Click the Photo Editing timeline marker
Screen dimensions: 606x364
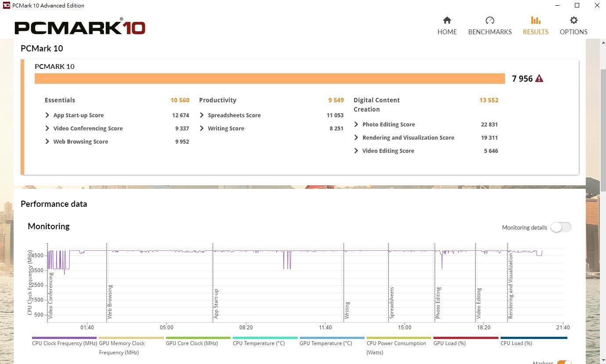[438, 303]
